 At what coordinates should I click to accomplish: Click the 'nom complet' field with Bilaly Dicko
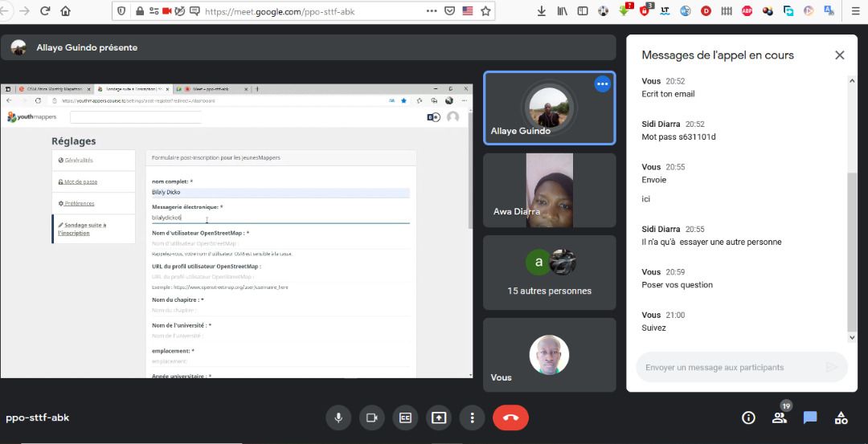pos(280,193)
